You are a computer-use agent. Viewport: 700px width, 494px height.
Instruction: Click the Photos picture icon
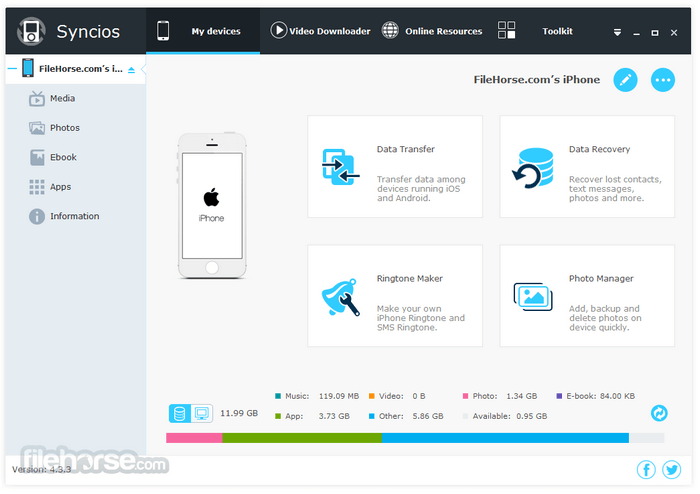(37, 128)
